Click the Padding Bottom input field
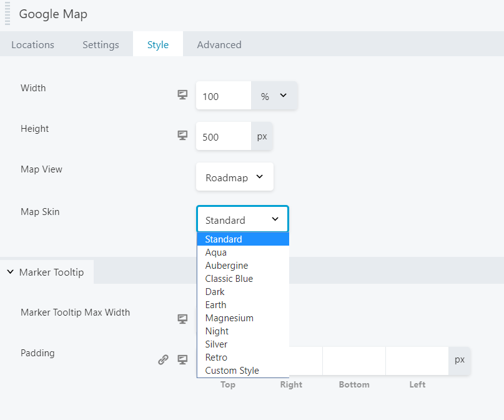The image size is (504, 420). pos(354,361)
